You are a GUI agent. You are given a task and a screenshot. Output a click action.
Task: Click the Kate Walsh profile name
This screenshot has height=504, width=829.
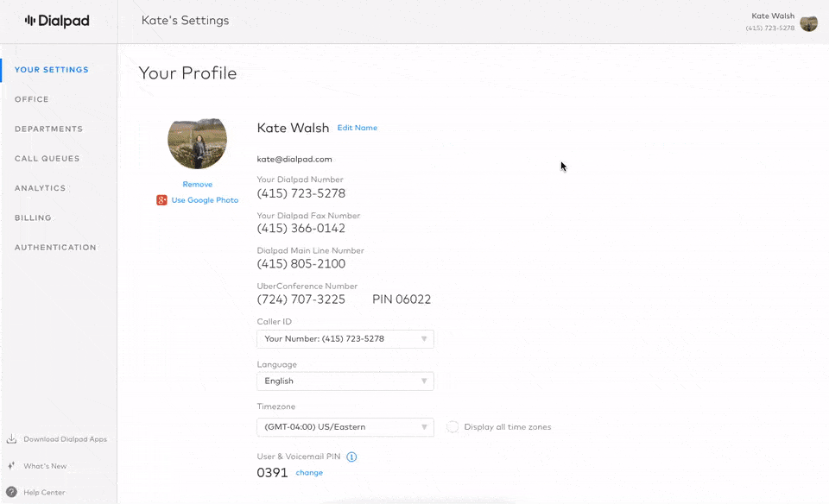pos(293,128)
